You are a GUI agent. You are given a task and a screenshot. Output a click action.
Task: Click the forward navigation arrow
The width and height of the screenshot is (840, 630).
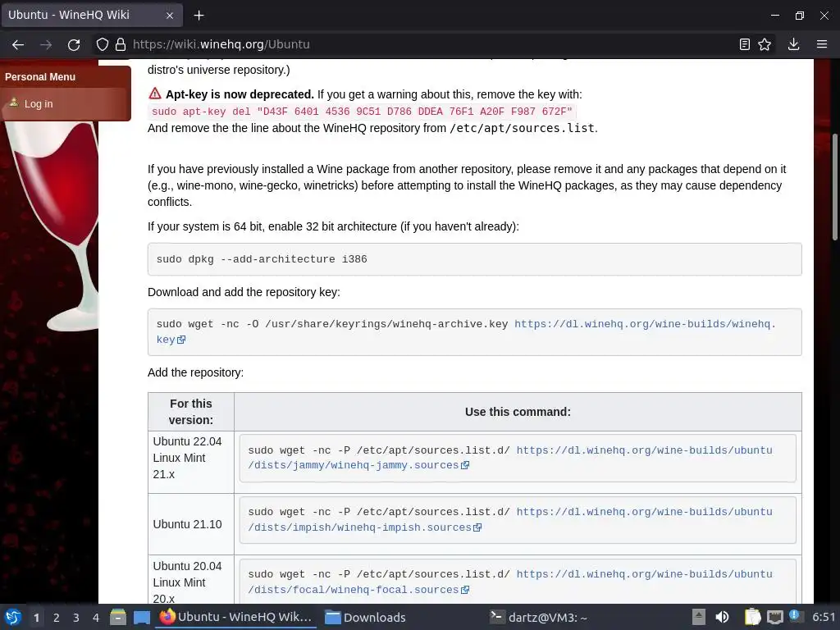coord(46,44)
